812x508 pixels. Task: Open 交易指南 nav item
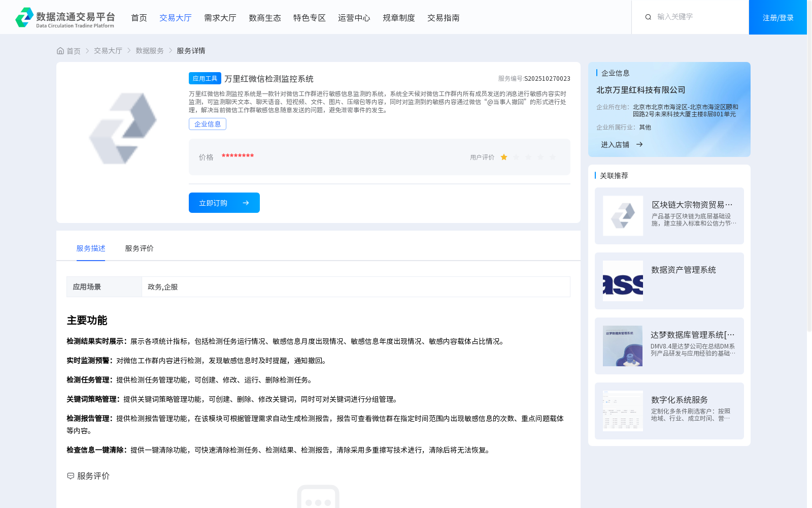(x=444, y=18)
